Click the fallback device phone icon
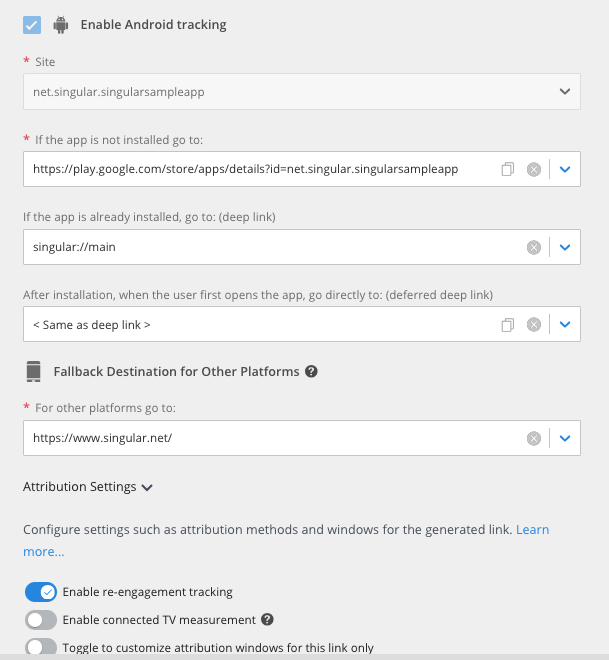Screen dimensions: 609x660 (x=34, y=372)
